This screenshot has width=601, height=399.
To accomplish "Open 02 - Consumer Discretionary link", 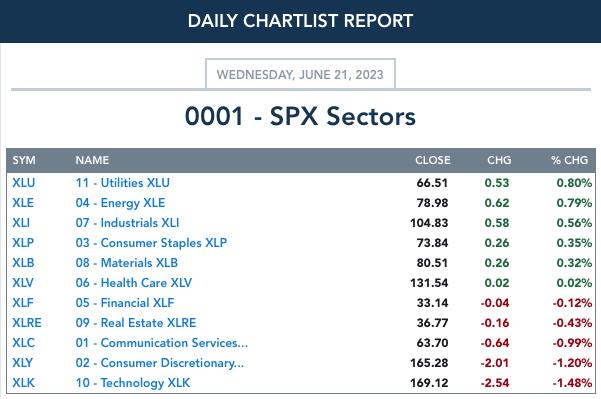I will (159, 362).
